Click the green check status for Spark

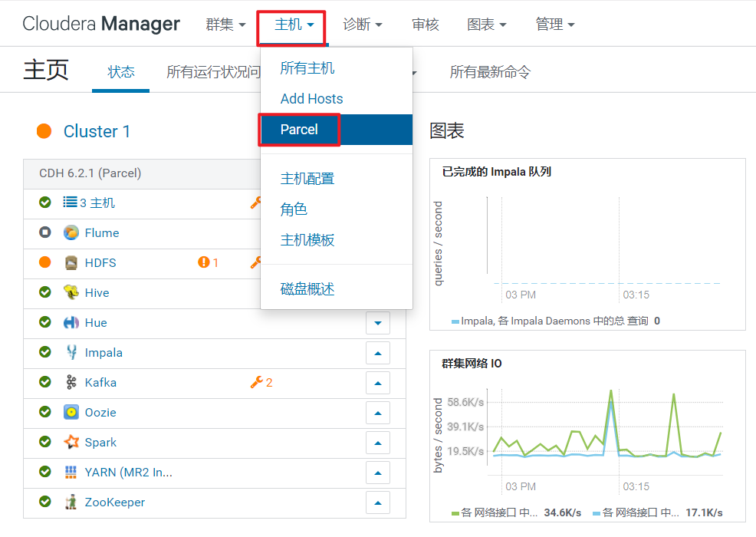[x=44, y=441]
